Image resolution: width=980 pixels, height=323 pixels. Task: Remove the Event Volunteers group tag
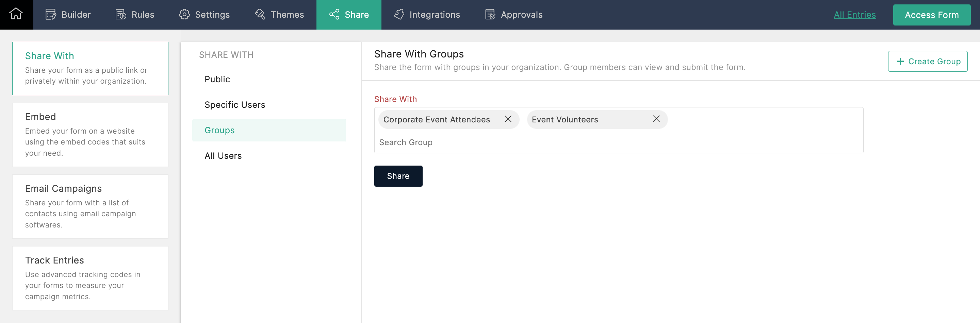click(656, 119)
